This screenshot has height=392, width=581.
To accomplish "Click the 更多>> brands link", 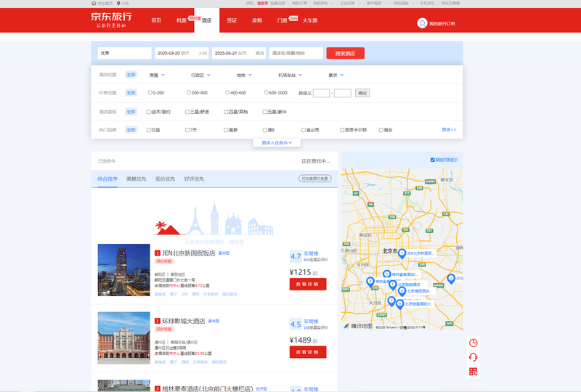I will point(449,130).
